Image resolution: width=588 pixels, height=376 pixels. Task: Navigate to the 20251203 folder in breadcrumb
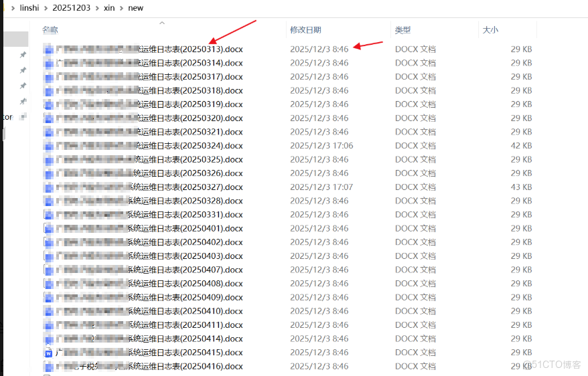pos(71,8)
